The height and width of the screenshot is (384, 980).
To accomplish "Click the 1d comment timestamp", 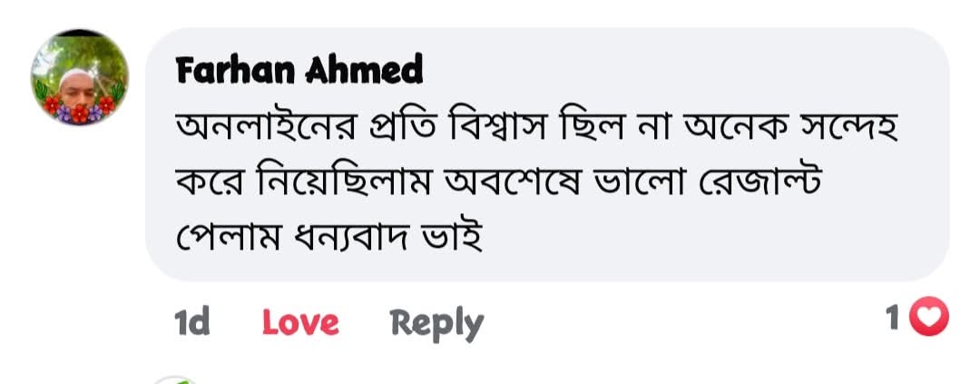I will pyautogui.click(x=191, y=321).
